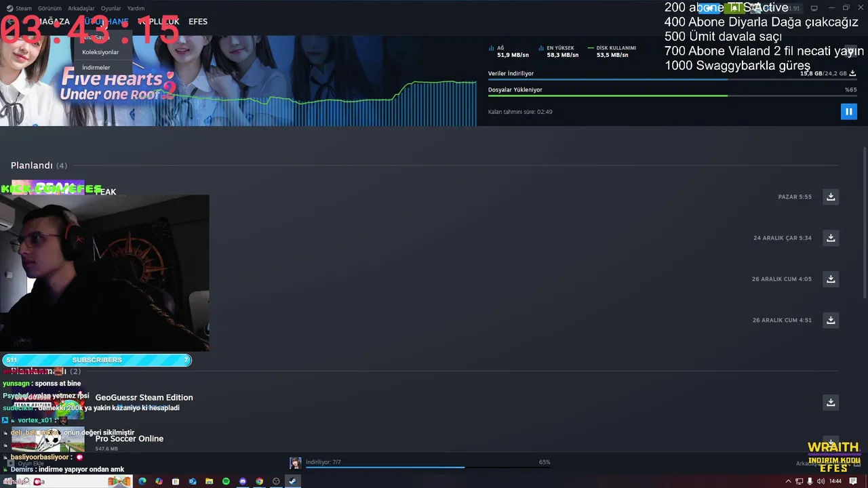Viewport: 868px width, 488px height.
Task: Open the Oyunlar menu
Action: tap(111, 8)
